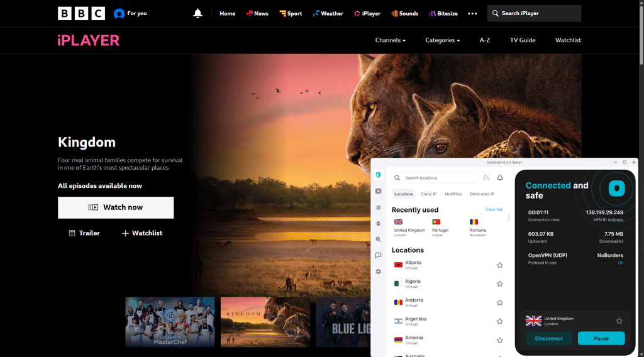Switch to Static IP tab
Image resolution: width=644 pixels, height=357 pixels.
click(428, 194)
